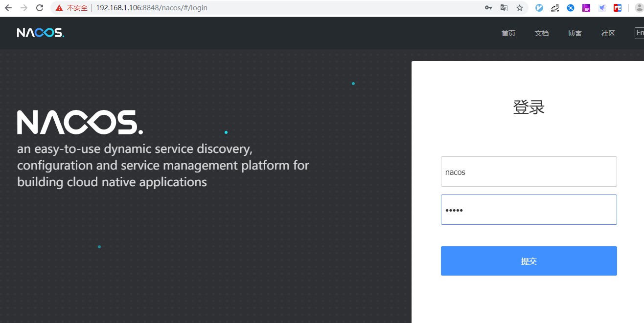Open the blue circular extension icon
Screen dimensions: 644x323
point(571,8)
